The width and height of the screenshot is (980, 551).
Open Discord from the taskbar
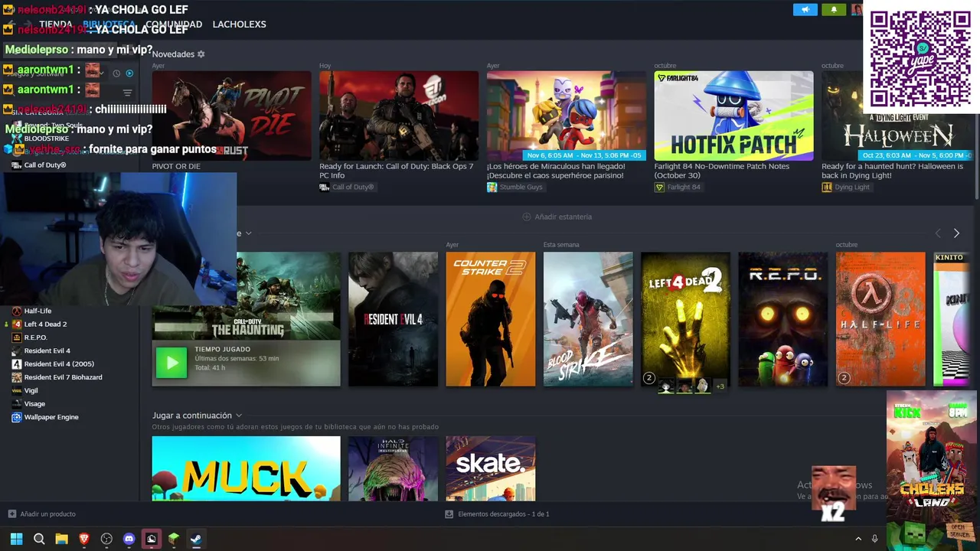pos(129,539)
